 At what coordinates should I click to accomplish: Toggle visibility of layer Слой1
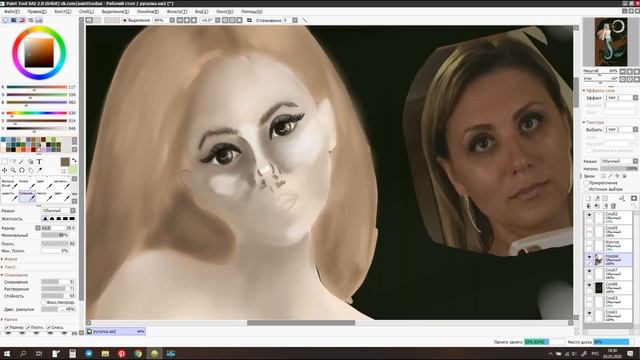point(589,313)
